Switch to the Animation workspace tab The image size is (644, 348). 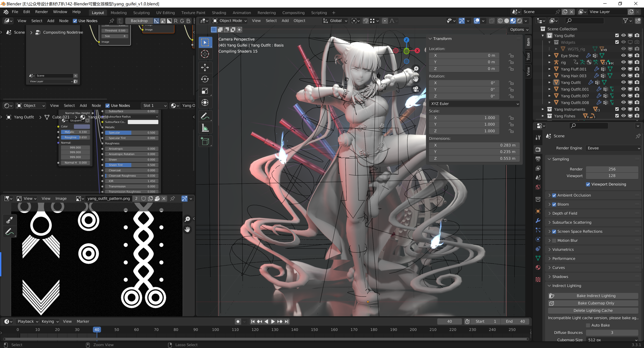click(x=242, y=13)
